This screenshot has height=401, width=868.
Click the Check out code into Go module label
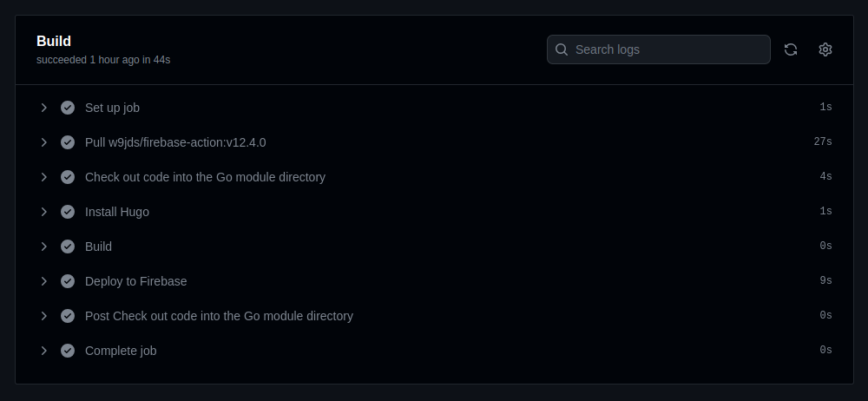coord(205,177)
